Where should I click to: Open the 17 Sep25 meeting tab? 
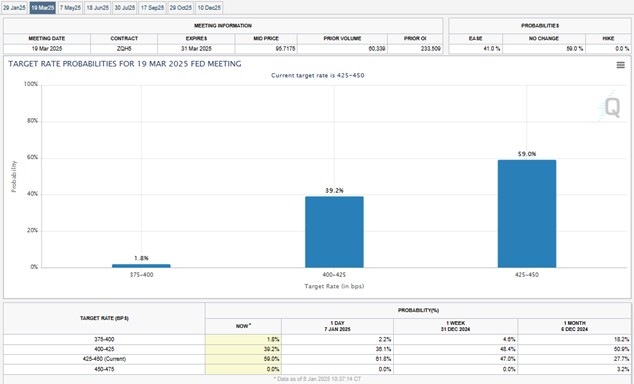pos(152,8)
